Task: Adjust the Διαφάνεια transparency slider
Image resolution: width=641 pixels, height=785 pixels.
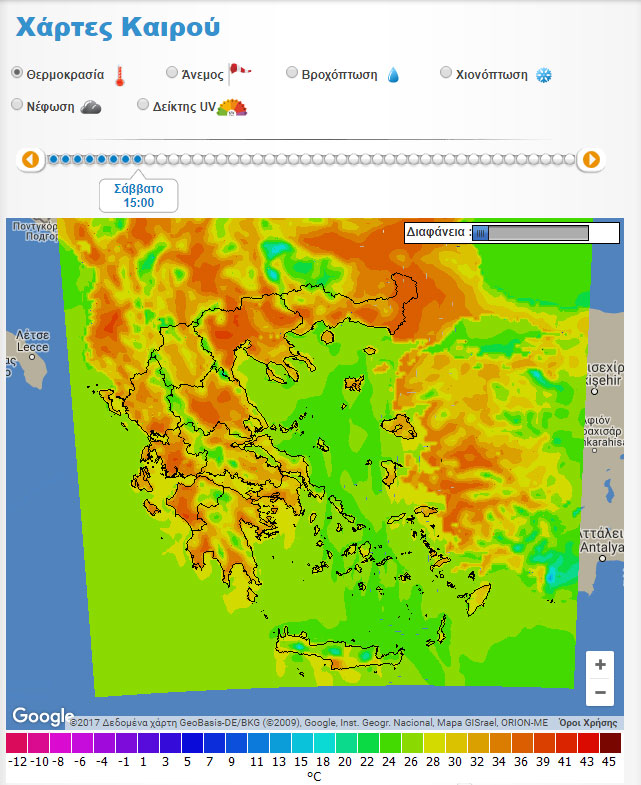Action: tap(481, 233)
